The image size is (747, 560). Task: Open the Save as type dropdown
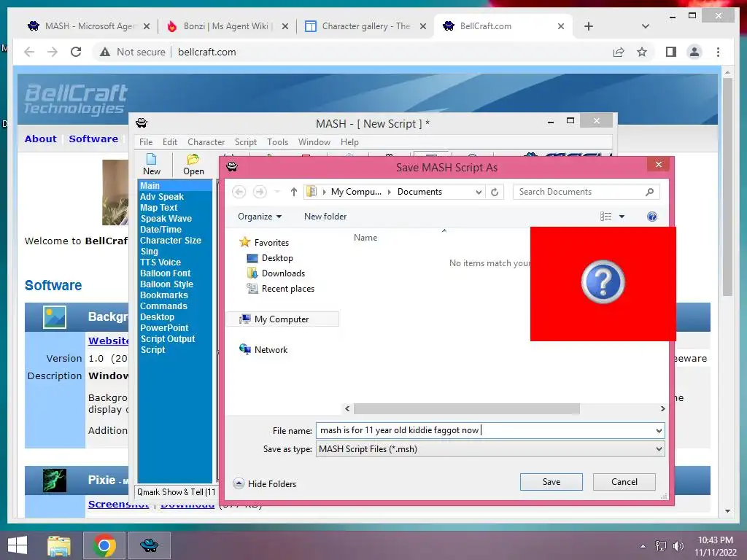[x=489, y=449]
